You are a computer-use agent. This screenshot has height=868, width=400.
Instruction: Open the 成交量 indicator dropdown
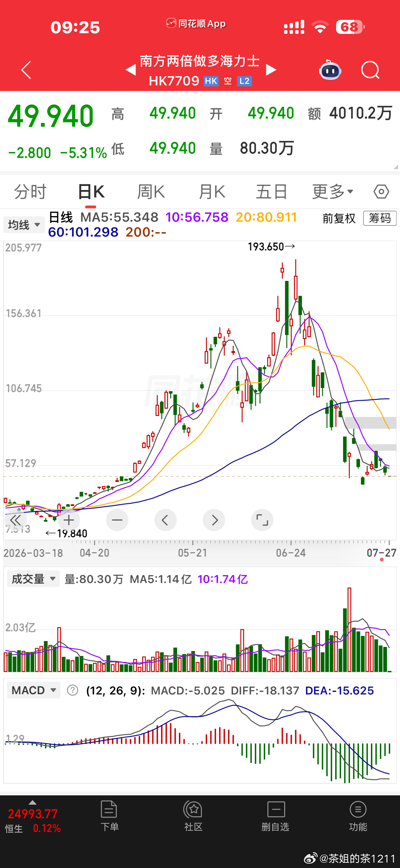33,579
